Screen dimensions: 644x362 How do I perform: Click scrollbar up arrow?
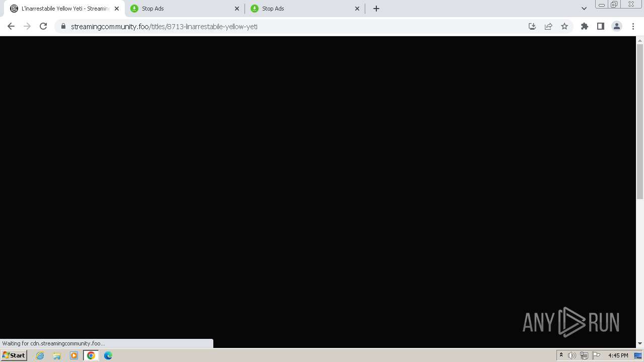point(640,40)
